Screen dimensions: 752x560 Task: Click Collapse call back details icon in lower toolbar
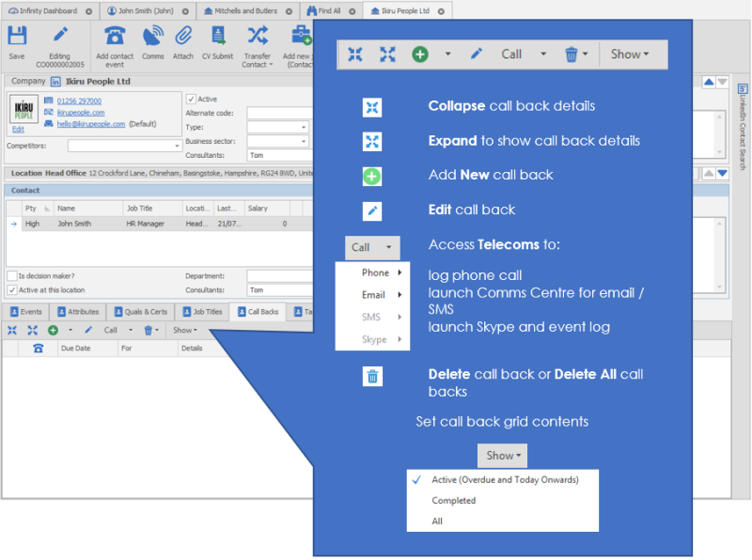click(12, 331)
